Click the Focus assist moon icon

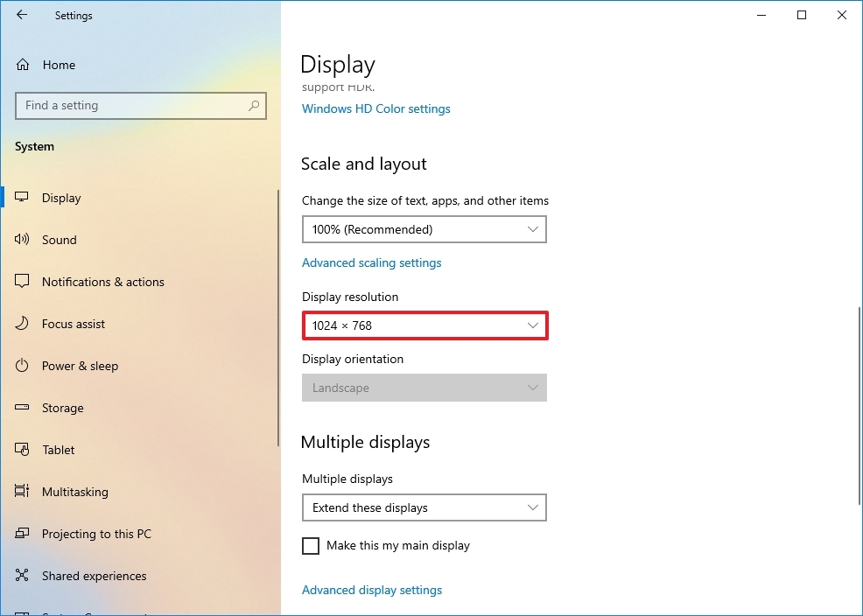[x=22, y=324]
